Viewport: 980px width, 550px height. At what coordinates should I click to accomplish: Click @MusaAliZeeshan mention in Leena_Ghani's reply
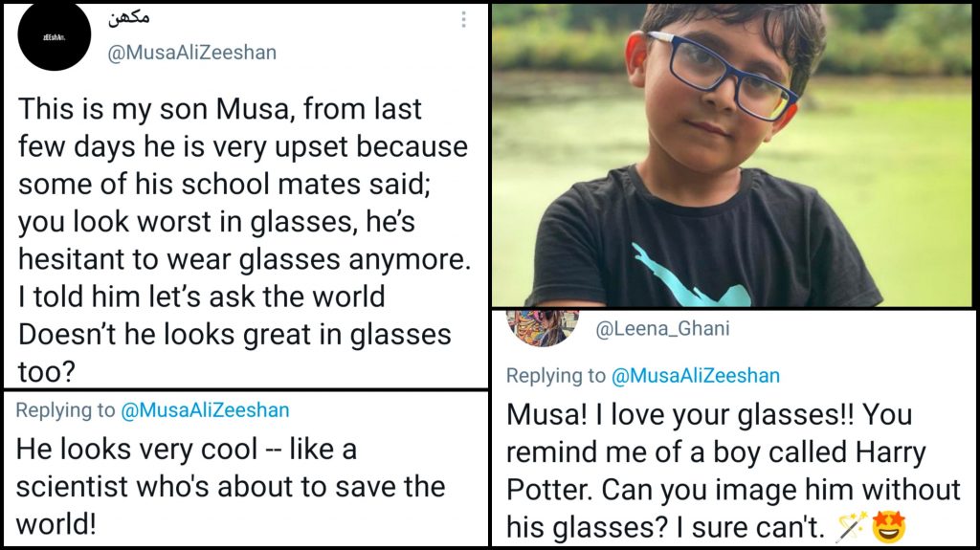pos(696,376)
